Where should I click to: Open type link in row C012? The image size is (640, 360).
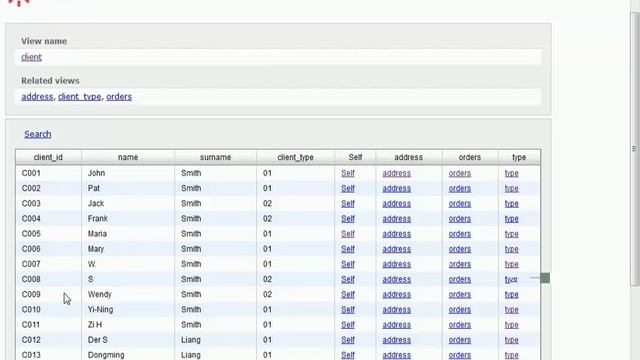tap(511, 340)
